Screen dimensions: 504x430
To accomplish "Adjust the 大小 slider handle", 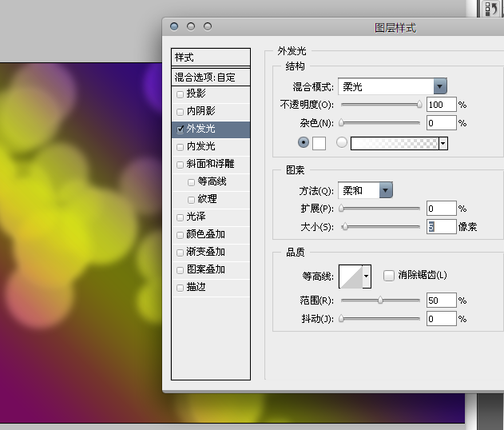I will [x=345, y=227].
